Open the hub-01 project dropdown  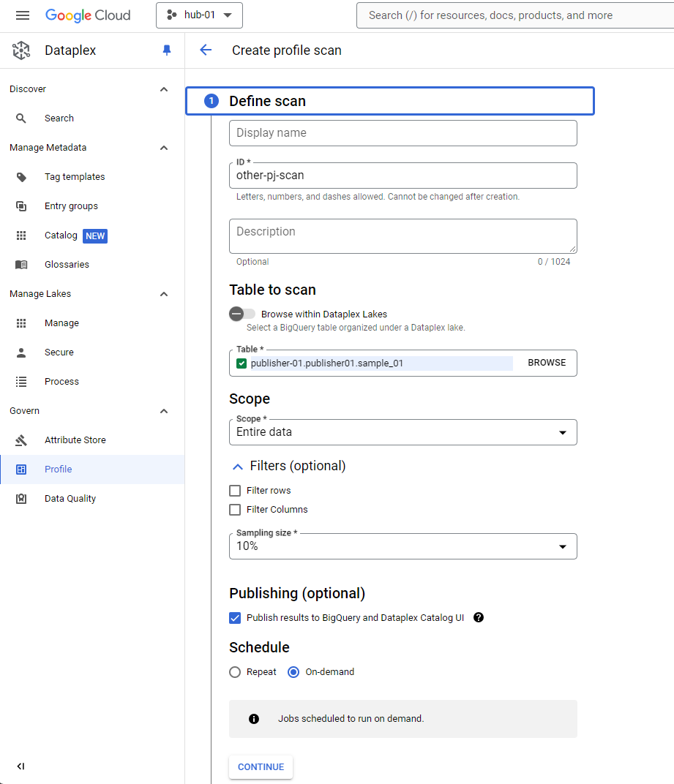point(199,15)
